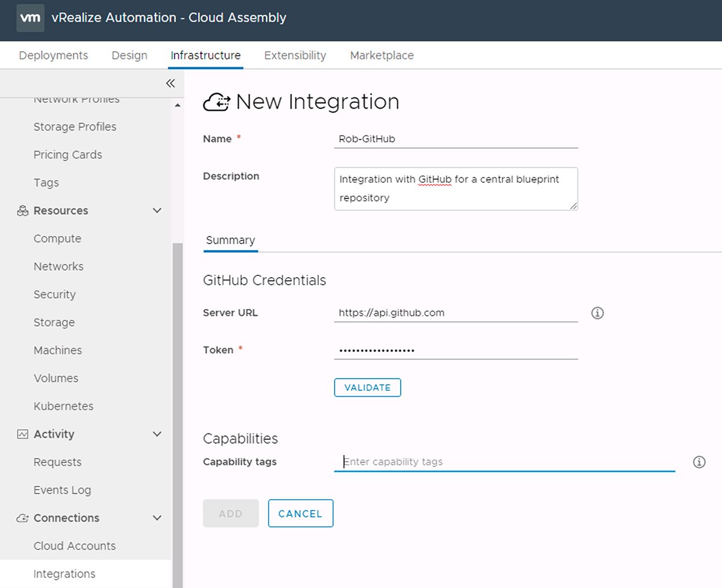Click the New Integration cloud icon
Screen dimensions: 722x588
(x=217, y=102)
